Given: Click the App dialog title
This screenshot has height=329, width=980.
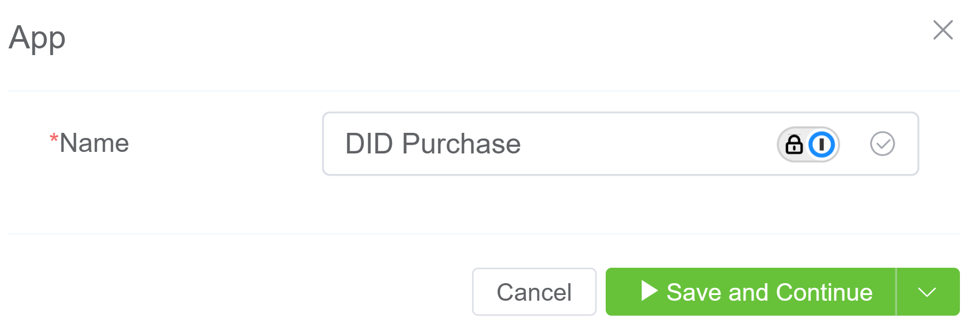Looking at the screenshot, I should pyautogui.click(x=37, y=38).
